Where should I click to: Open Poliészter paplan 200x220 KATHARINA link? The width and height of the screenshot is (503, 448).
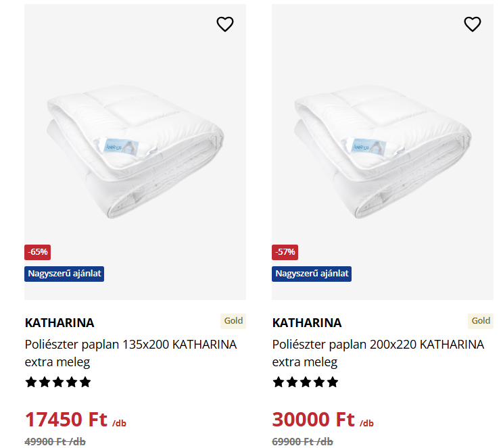point(378,353)
